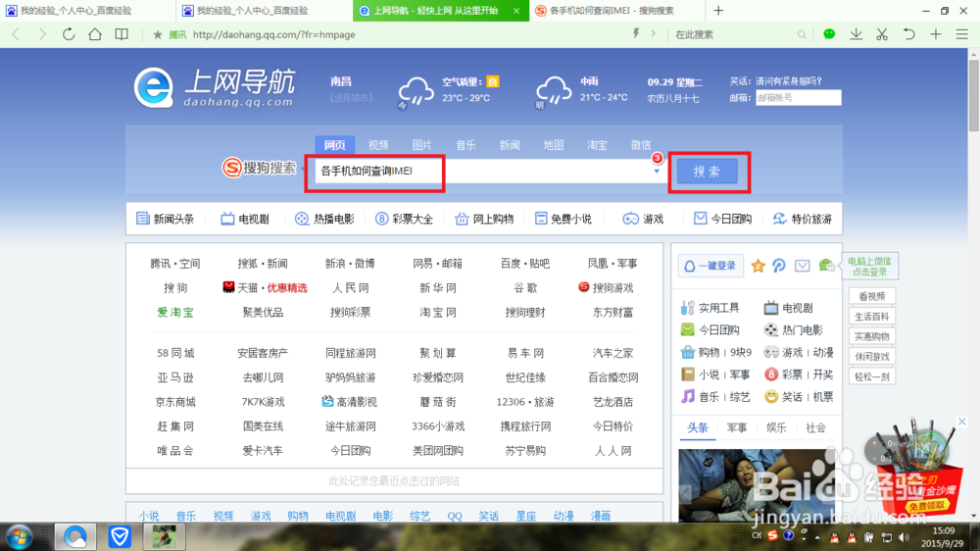Screen dimensions: 980x551
Task: Select the 图片 search tab
Action: point(421,145)
